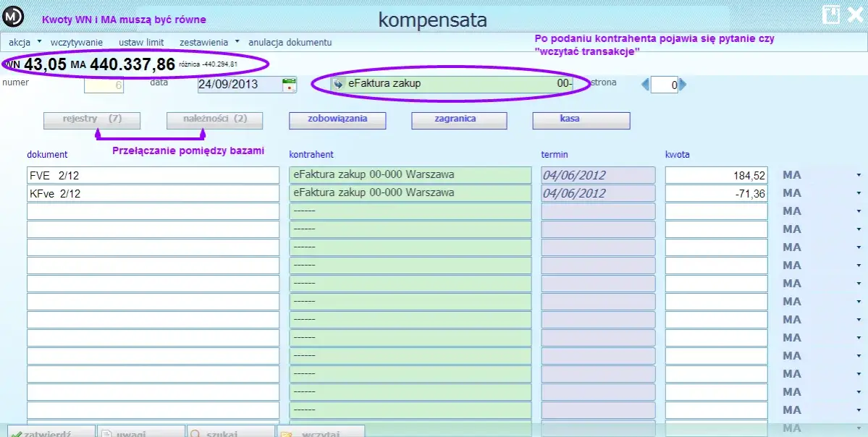Click the date field 24/09/2013
This screenshot has height=437, width=868.
tap(239, 85)
